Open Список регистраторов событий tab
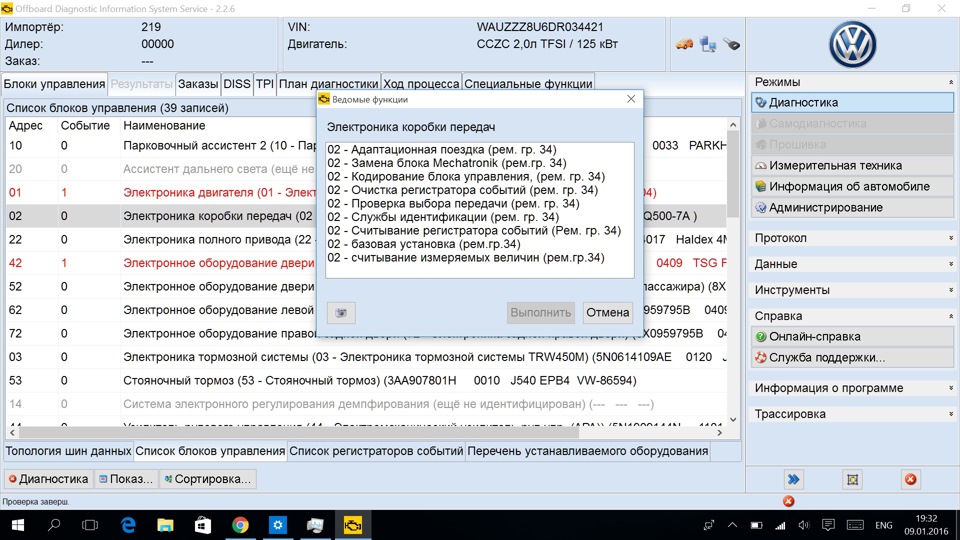Screen dimensions: 960x540 point(376,451)
